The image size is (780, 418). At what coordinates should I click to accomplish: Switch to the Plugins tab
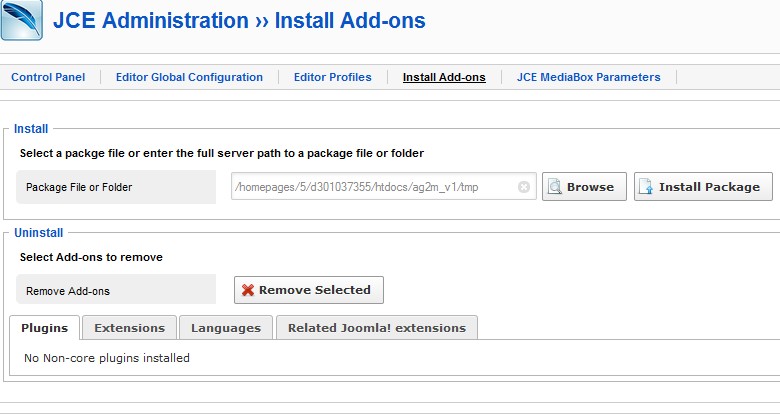pyautogui.click(x=45, y=328)
